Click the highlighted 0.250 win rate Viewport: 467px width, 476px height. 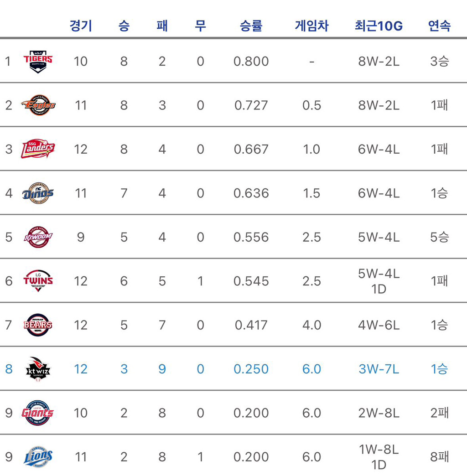point(251,369)
